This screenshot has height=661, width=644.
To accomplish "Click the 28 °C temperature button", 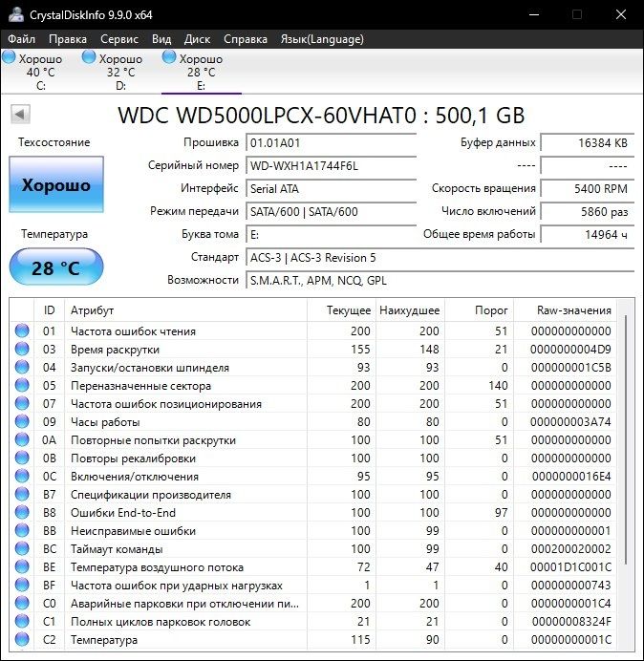I will 56,267.
